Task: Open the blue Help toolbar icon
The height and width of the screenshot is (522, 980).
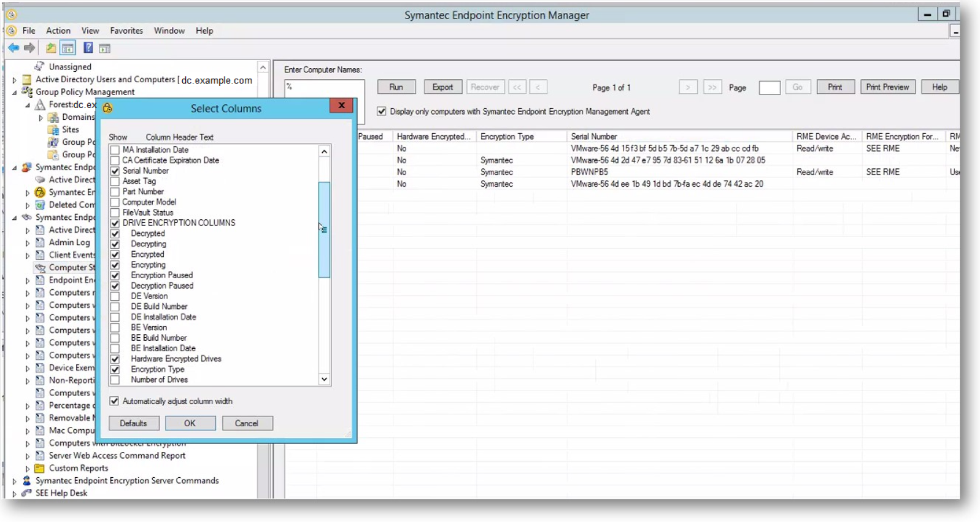Action: (x=88, y=48)
